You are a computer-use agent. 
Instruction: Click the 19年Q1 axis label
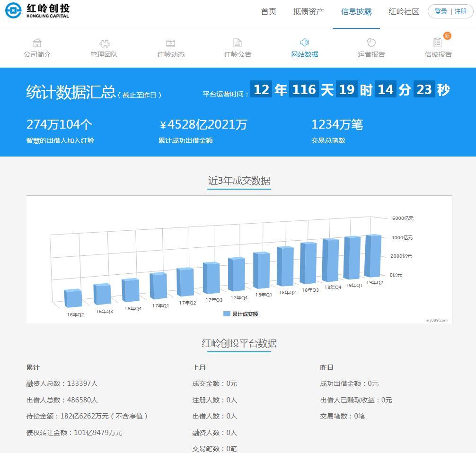pos(354,285)
